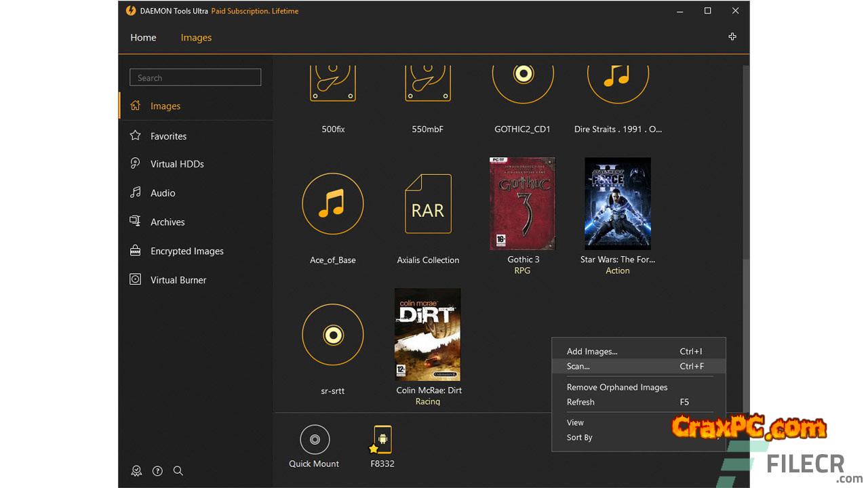868x488 pixels.
Task: Click the Search input field
Action: point(195,78)
